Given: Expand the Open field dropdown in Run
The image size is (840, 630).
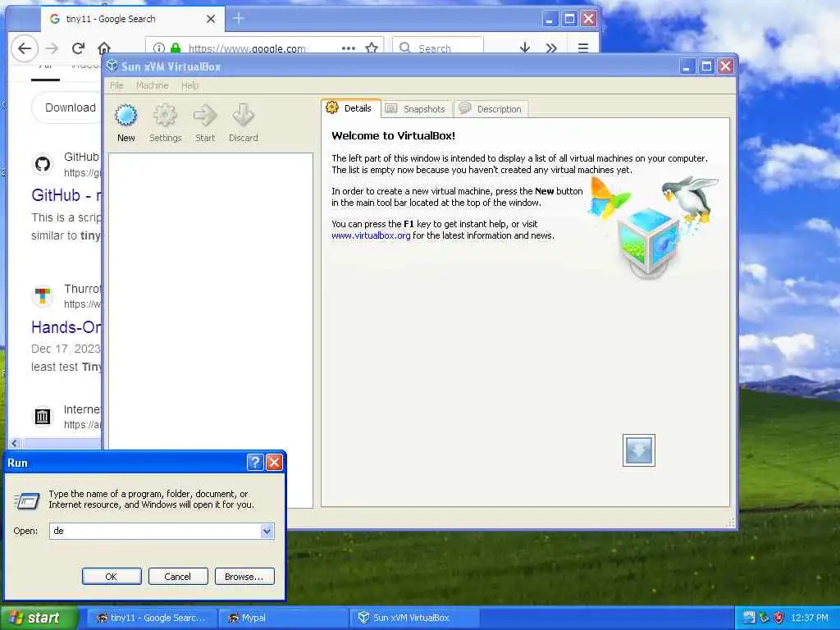Looking at the screenshot, I should [x=267, y=531].
